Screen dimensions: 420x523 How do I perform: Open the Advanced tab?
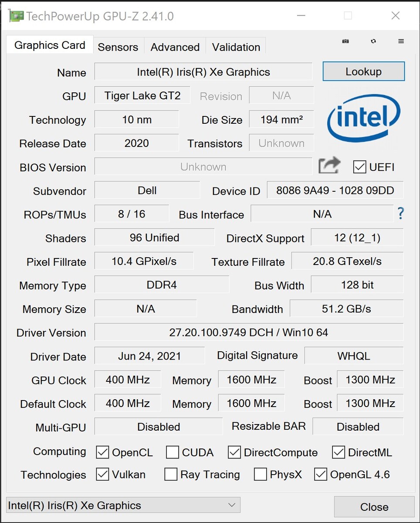pyautogui.click(x=175, y=47)
